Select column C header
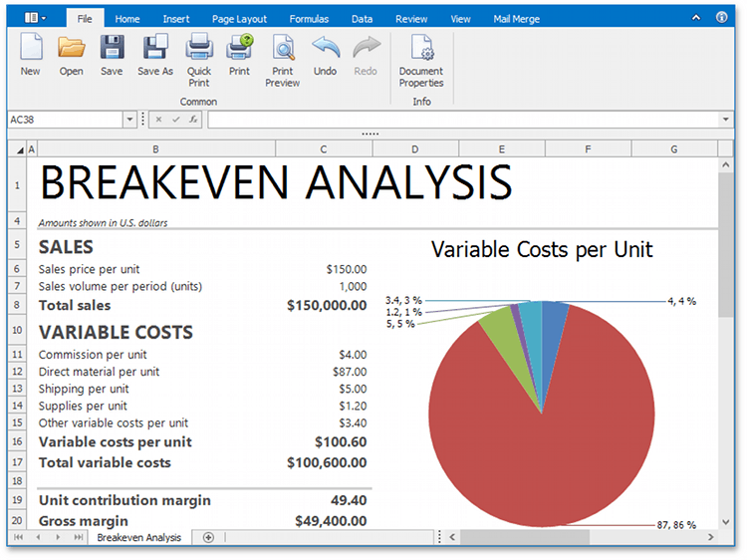The image size is (747, 560). click(324, 149)
